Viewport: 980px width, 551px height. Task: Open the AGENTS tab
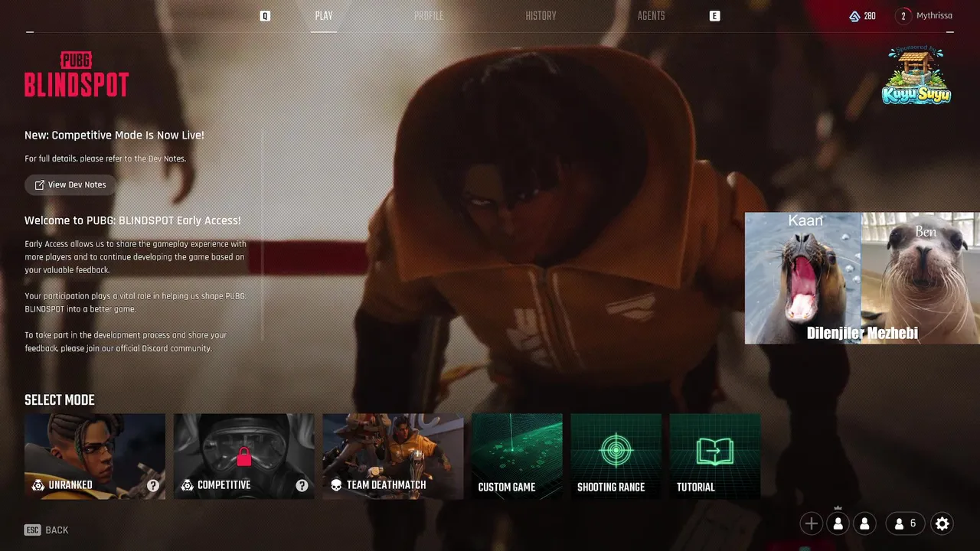click(652, 16)
